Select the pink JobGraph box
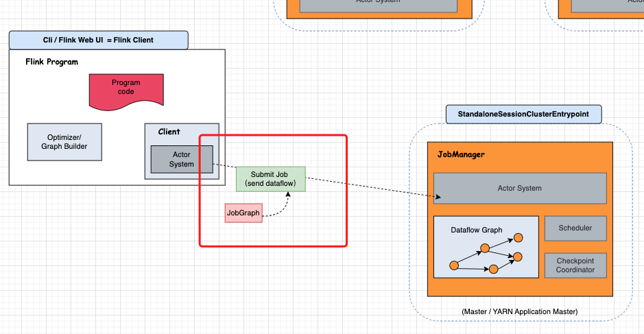 click(243, 213)
